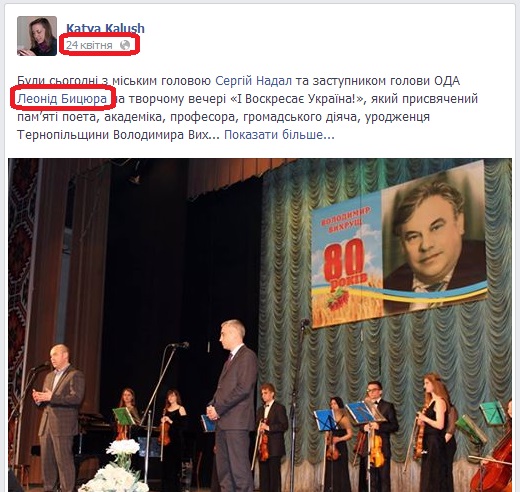Click the red-haired violinist woman at right
This screenshot has height=492, width=520.
[x=435, y=430]
